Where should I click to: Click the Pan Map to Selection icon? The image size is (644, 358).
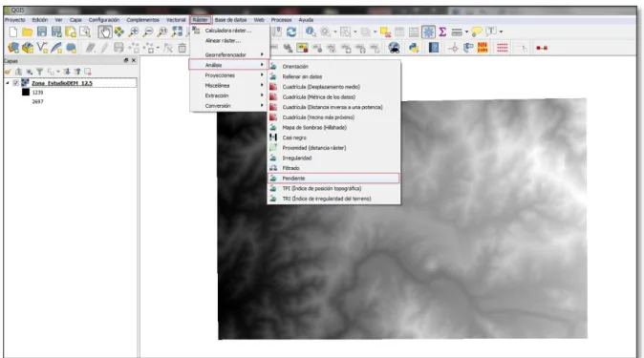(x=119, y=32)
